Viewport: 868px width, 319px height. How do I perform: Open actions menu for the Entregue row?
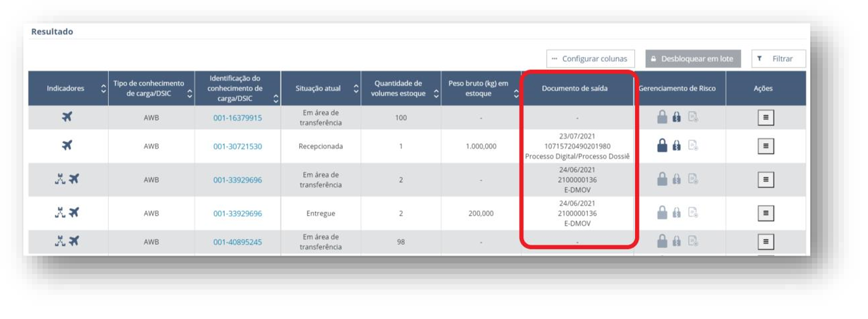[765, 213]
